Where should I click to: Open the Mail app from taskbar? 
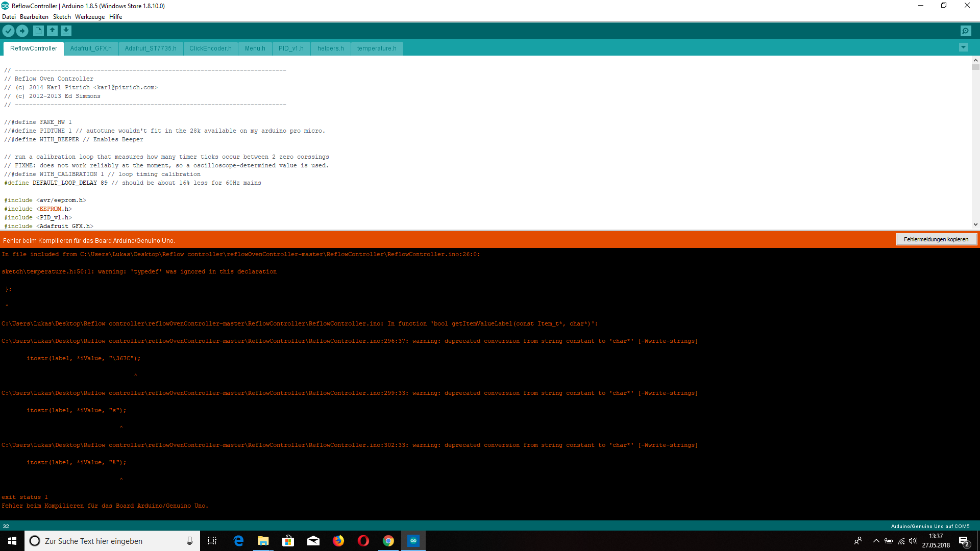point(313,541)
